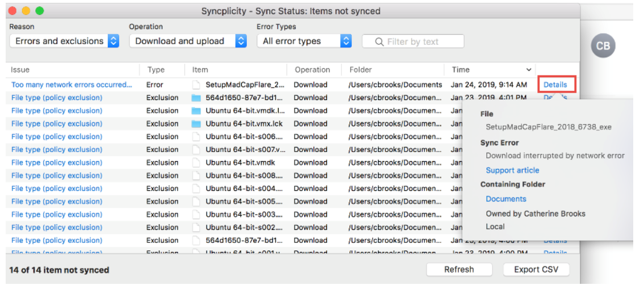The width and height of the screenshot is (644, 285).
Task: Click the file icon beside SetupMadCapFlare_2...
Action: pyautogui.click(x=196, y=85)
